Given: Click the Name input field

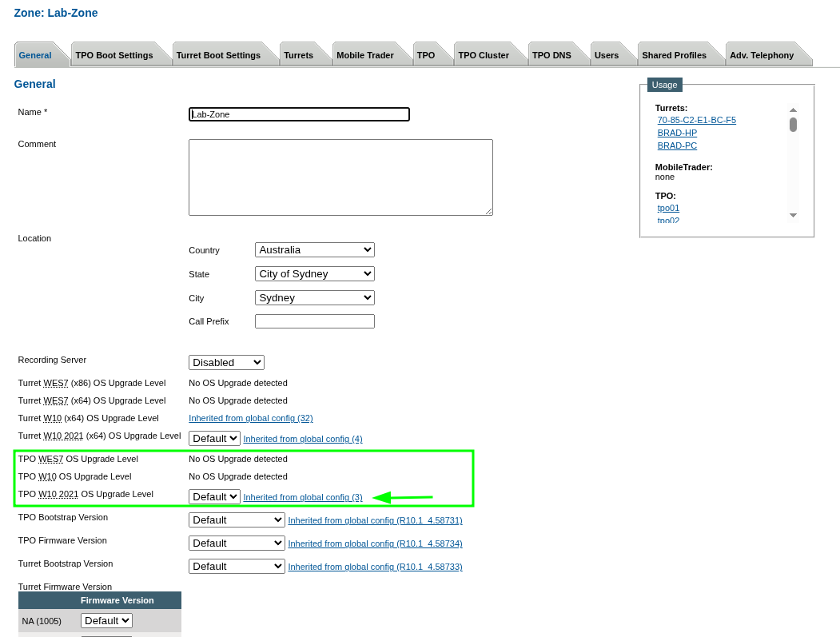Looking at the screenshot, I should (x=299, y=114).
